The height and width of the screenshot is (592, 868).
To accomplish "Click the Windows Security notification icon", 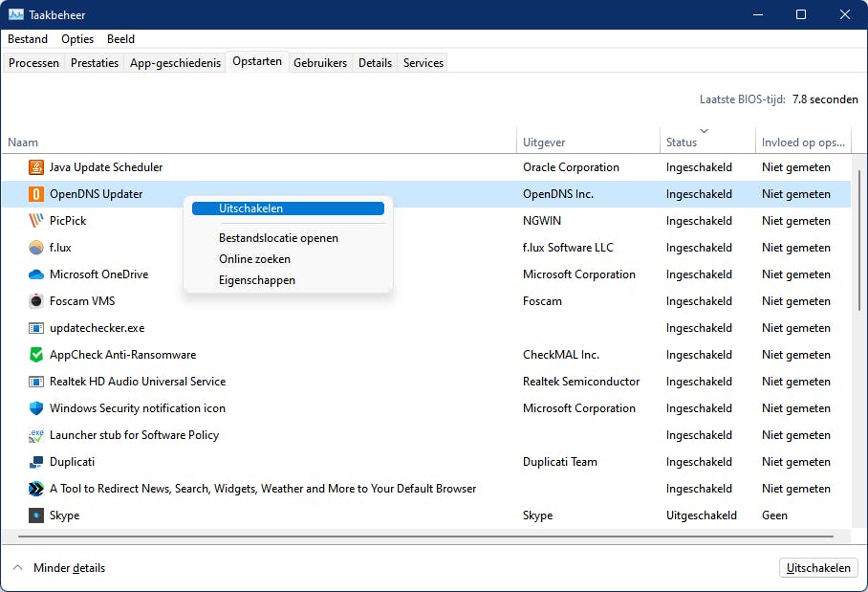I will 36,408.
